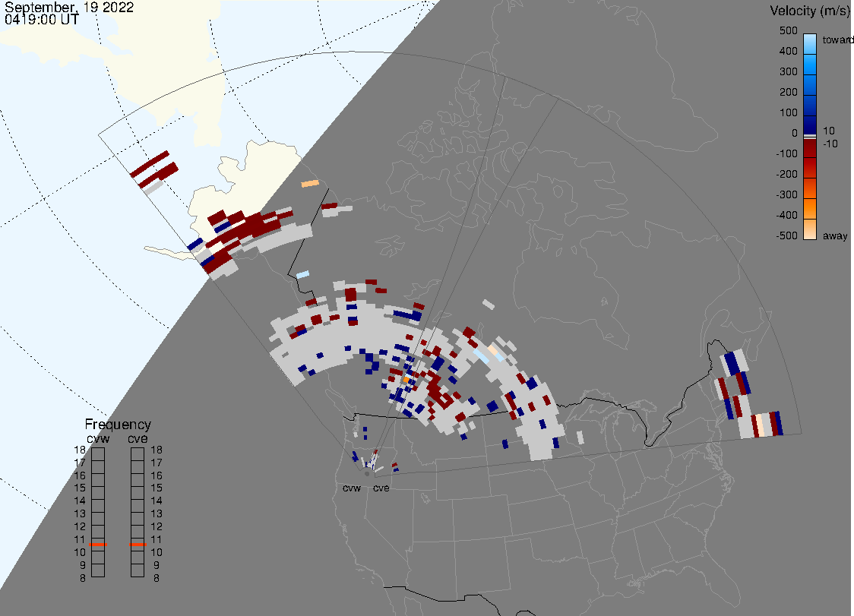Click the "toward" label beside the color bar
Image resolution: width=854 pixels, height=616 pixels.
837,39
